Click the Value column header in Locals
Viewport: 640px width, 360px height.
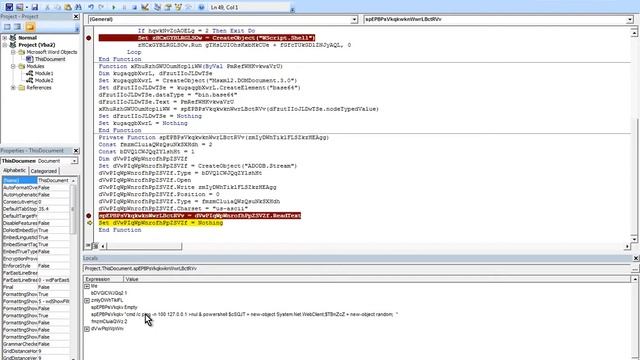point(377,279)
